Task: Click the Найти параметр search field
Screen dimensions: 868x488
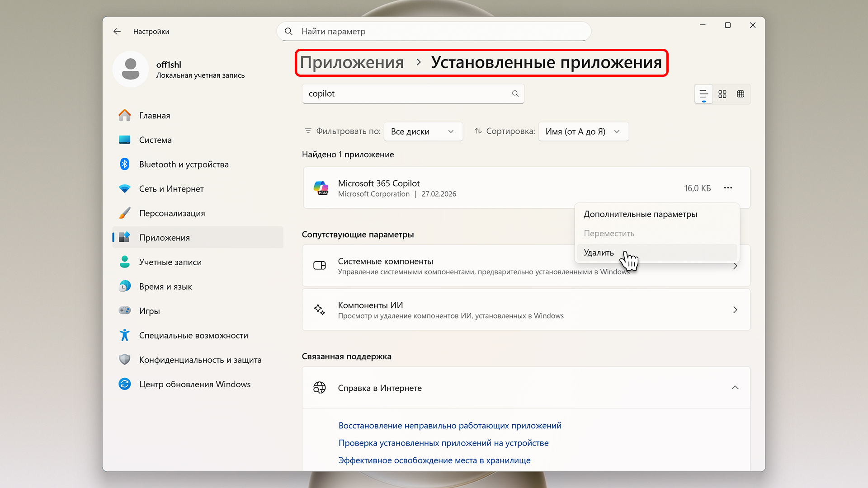Action: [x=434, y=31]
